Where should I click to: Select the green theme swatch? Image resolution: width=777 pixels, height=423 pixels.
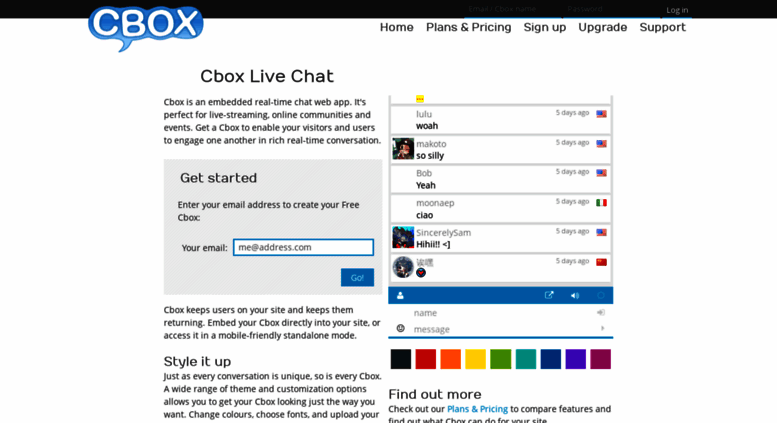(x=500, y=359)
